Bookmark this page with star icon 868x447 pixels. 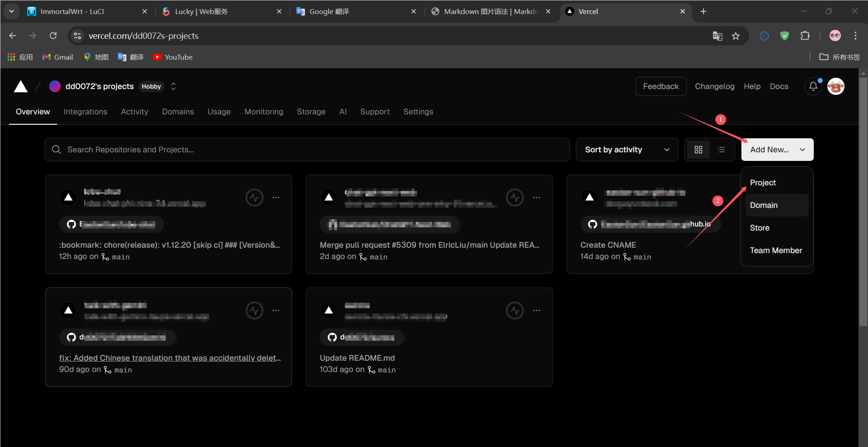point(736,36)
